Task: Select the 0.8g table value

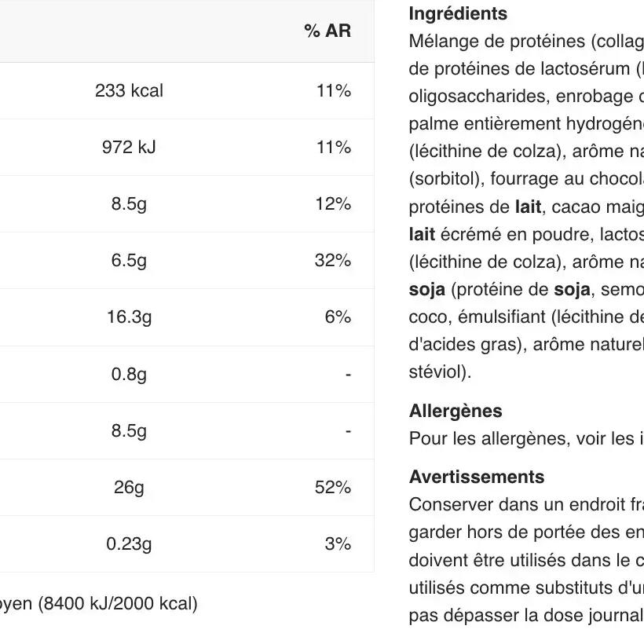Action: [129, 375]
